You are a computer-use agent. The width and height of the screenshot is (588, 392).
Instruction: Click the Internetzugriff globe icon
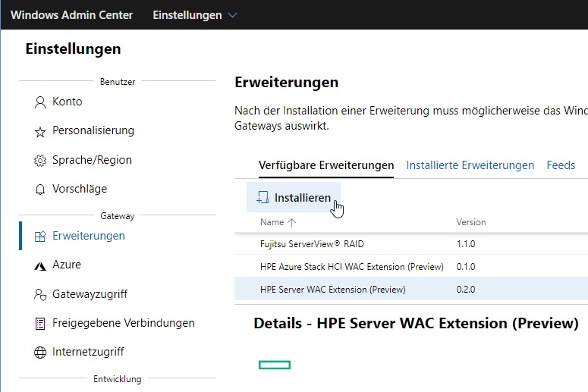tap(40, 353)
